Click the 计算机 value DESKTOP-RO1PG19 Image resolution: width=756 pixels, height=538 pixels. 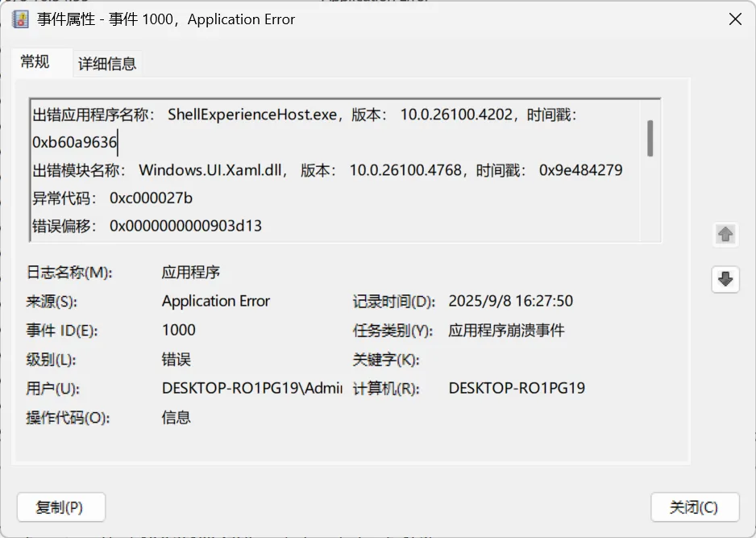click(x=517, y=389)
